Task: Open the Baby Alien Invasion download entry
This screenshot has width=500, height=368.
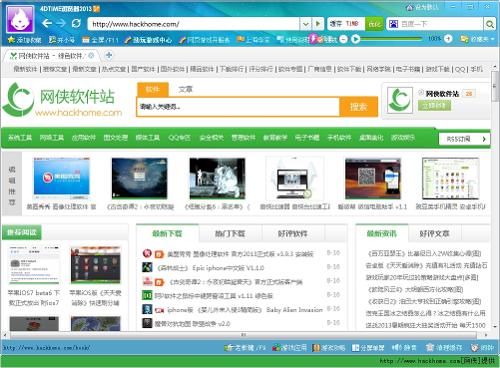Action: (245, 310)
